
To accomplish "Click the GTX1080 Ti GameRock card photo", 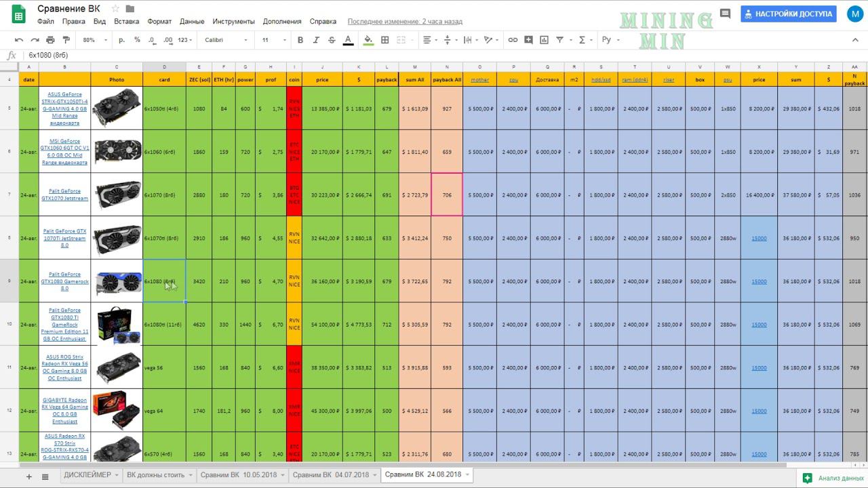I will tap(117, 325).
